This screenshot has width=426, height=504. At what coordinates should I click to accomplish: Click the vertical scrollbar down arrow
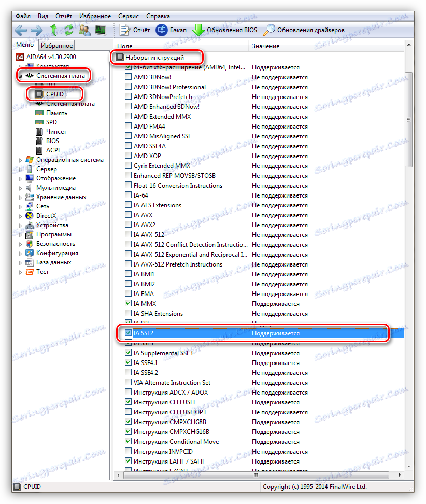click(409, 466)
